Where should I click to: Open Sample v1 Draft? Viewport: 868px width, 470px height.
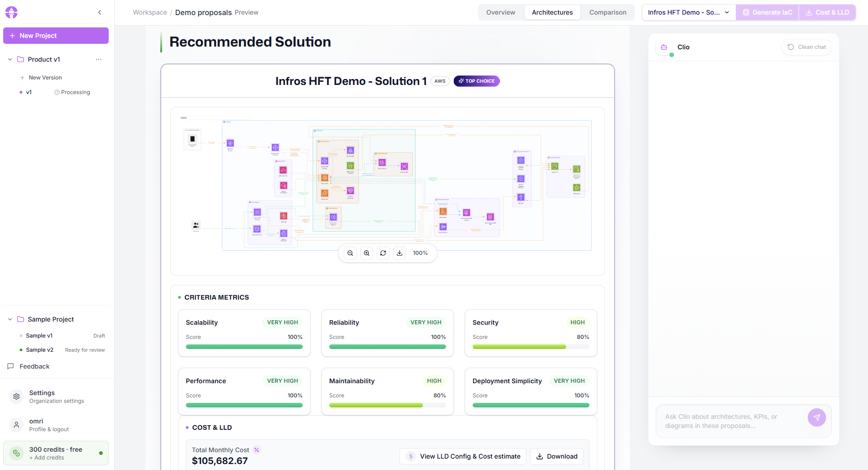[x=62, y=336]
